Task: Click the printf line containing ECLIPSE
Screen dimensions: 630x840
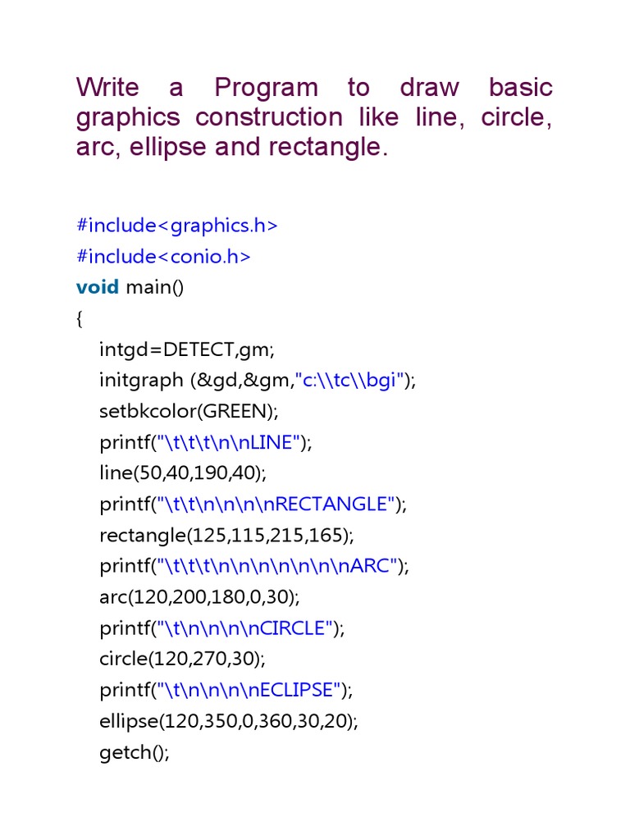Action: [x=226, y=691]
